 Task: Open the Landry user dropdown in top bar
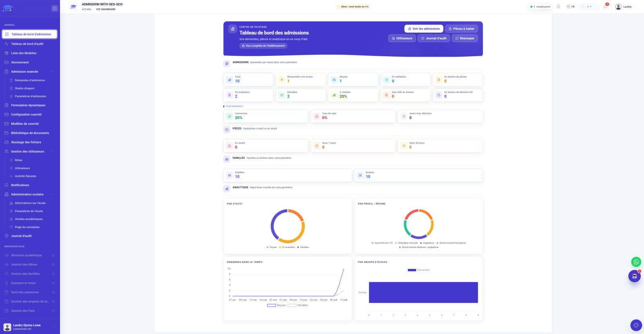(626, 6)
